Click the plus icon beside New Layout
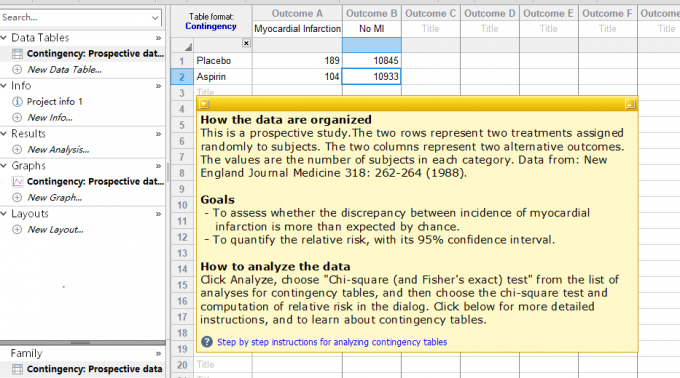Screen dimensions: 680x378 (x=17, y=230)
